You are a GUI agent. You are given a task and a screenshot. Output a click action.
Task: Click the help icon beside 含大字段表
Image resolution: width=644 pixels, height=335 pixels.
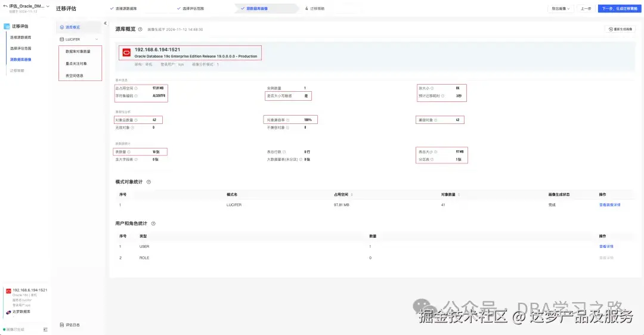coord(136,159)
